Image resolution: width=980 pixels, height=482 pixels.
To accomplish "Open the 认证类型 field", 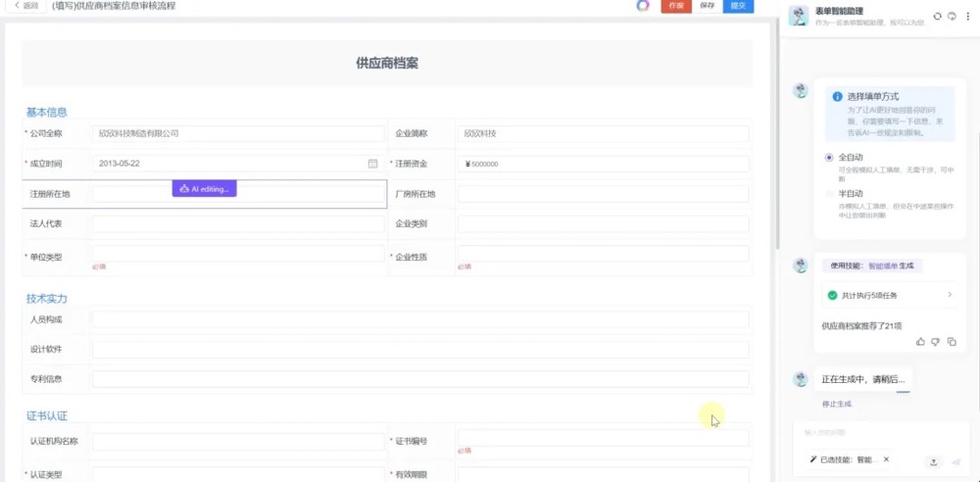I will (238, 474).
